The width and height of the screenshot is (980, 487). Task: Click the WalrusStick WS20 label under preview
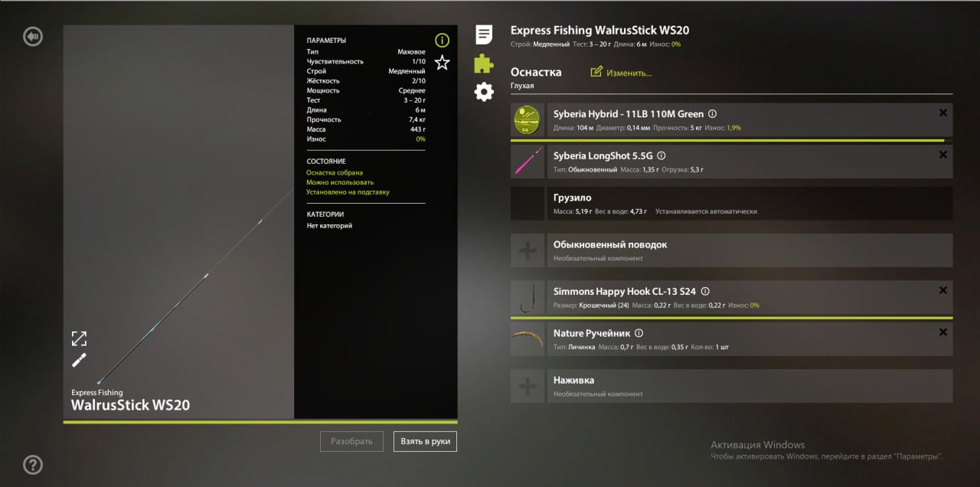pos(131,405)
